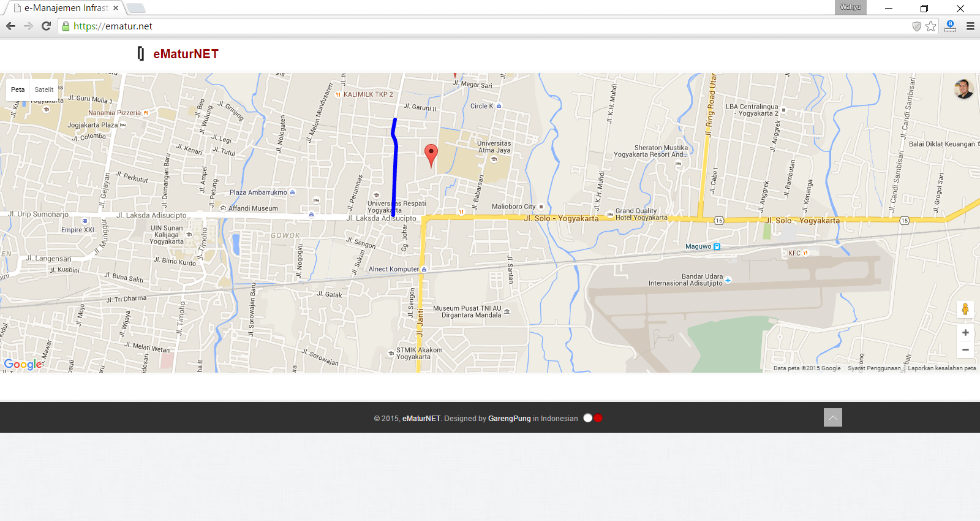Go back to previous page
This screenshot has height=521, width=980.
click(10, 26)
